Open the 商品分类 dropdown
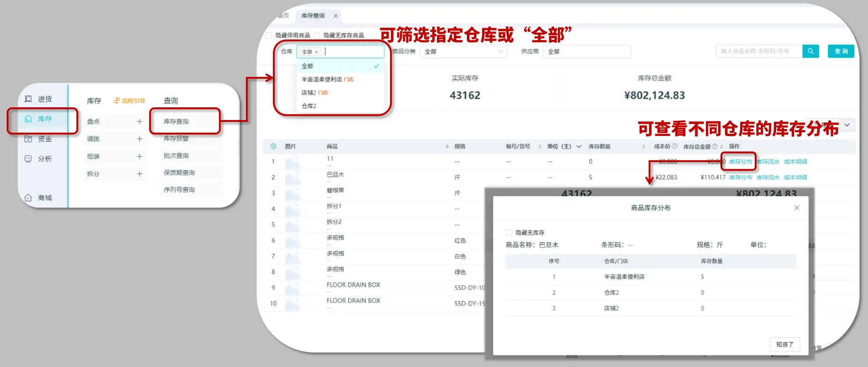 (463, 52)
